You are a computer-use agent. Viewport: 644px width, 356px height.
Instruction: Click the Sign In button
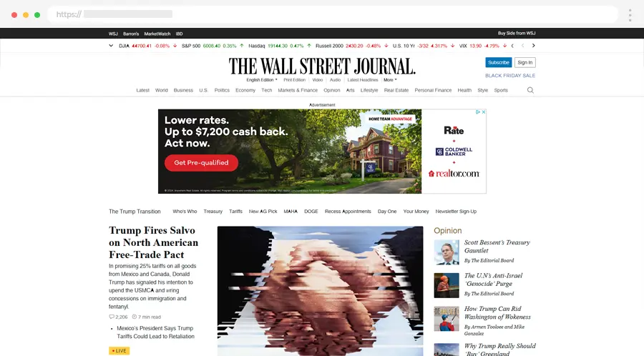tap(525, 62)
